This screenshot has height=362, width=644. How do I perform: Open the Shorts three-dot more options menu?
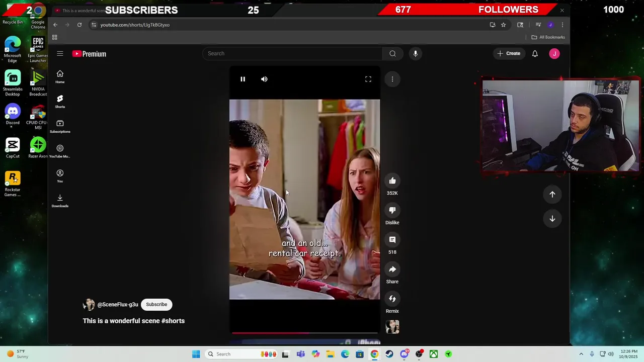pyautogui.click(x=392, y=79)
